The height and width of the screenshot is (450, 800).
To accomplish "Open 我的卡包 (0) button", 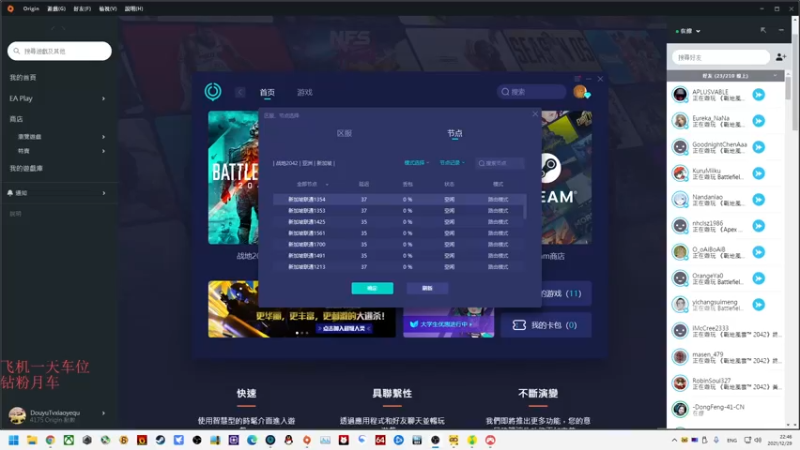I will (x=545, y=325).
